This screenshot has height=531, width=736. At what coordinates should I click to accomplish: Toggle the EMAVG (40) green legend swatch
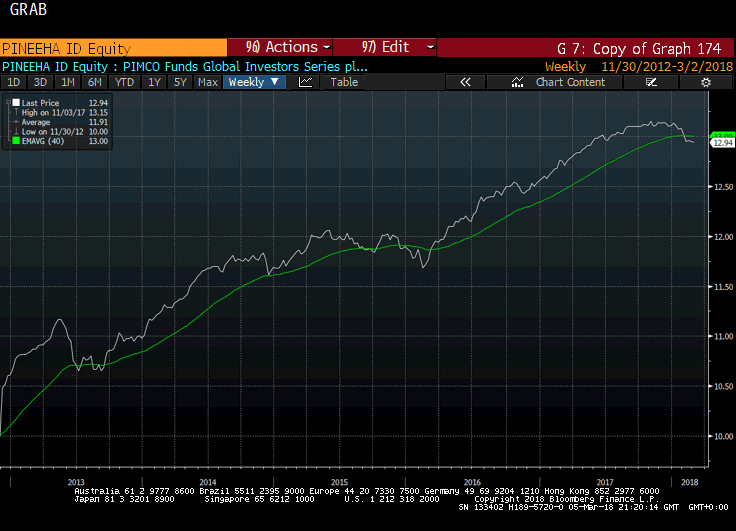pyautogui.click(x=16, y=141)
